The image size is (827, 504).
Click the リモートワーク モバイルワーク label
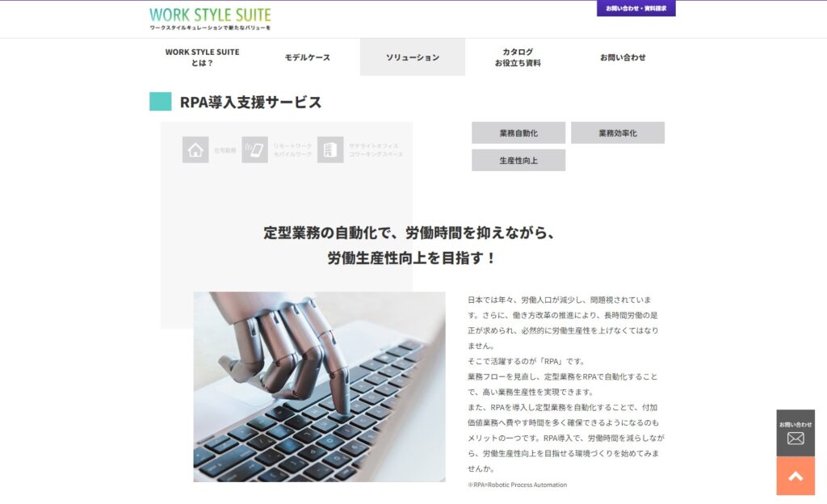[292, 149]
